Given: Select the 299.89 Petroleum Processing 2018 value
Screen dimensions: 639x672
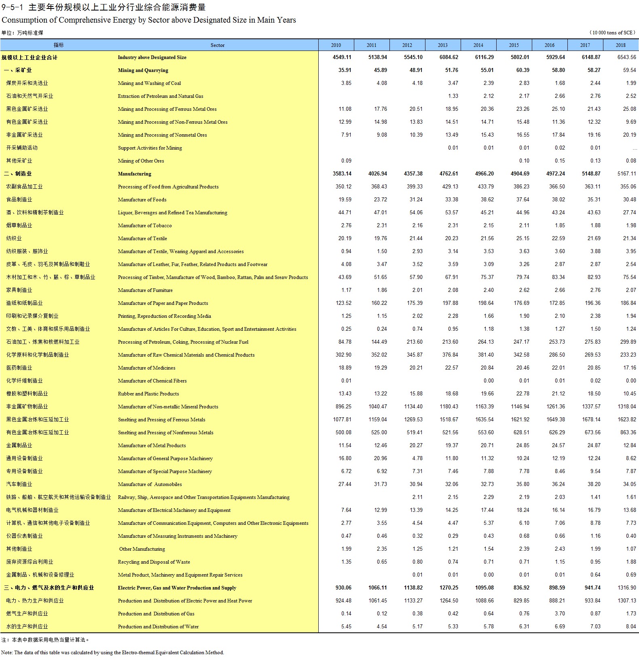Looking at the screenshot, I should (628, 342).
